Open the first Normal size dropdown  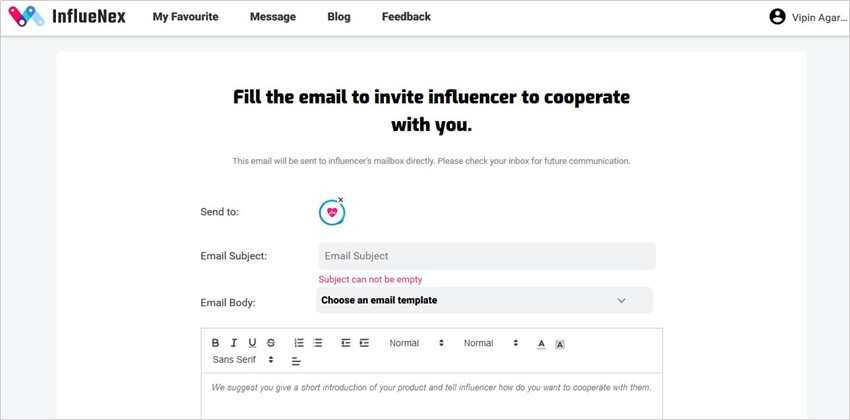tap(416, 343)
